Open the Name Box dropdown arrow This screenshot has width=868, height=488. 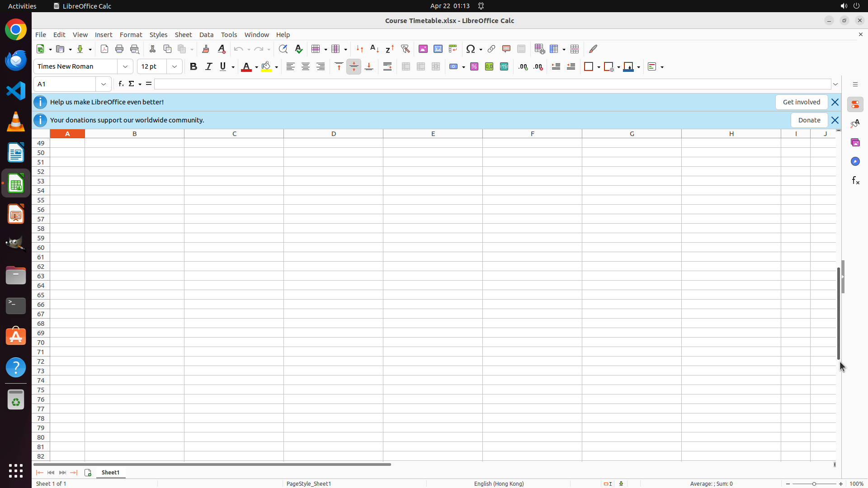(x=104, y=84)
